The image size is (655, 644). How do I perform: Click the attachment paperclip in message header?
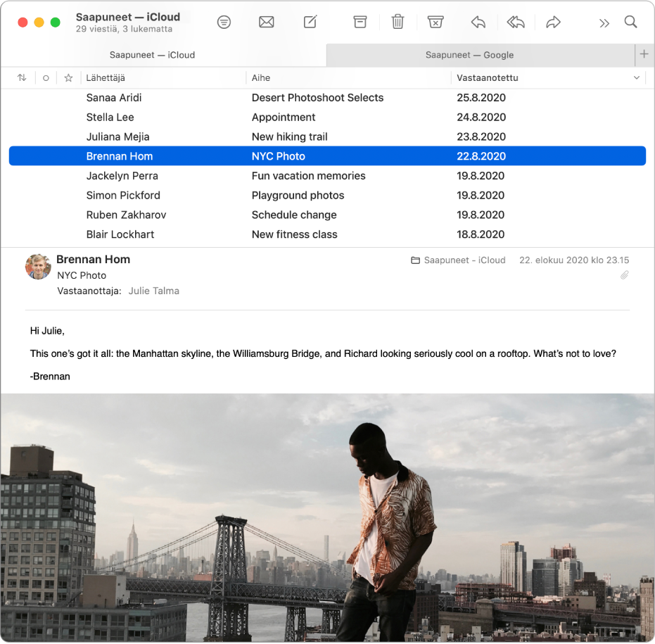click(624, 275)
